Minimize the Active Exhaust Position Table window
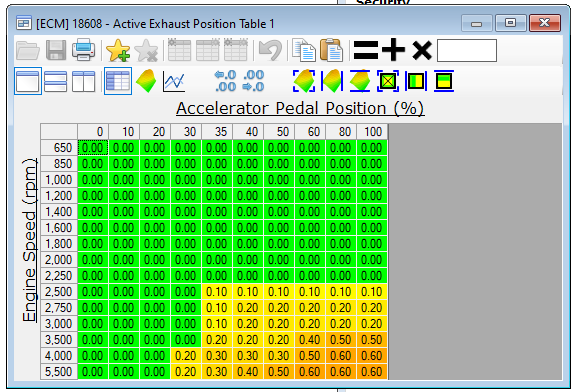The height and width of the screenshot is (392, 577). (477, 23)
